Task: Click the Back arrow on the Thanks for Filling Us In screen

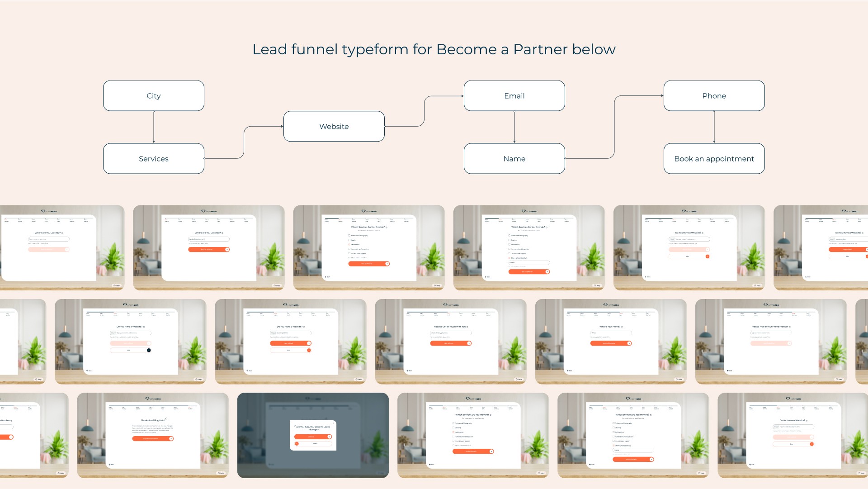Action: pyautogui.click(x=111, y=465)
